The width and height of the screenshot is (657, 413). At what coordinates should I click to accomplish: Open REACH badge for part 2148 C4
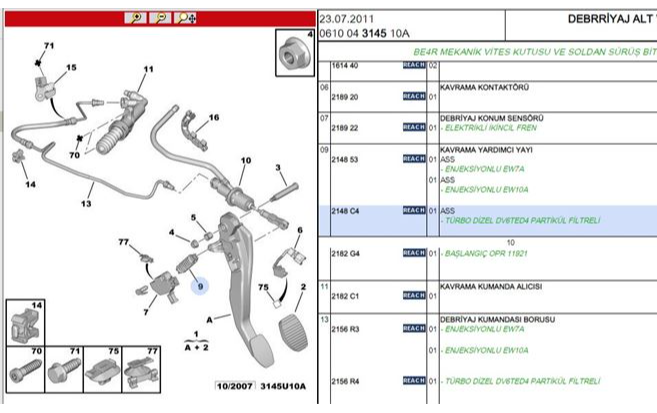click(414, 210)
